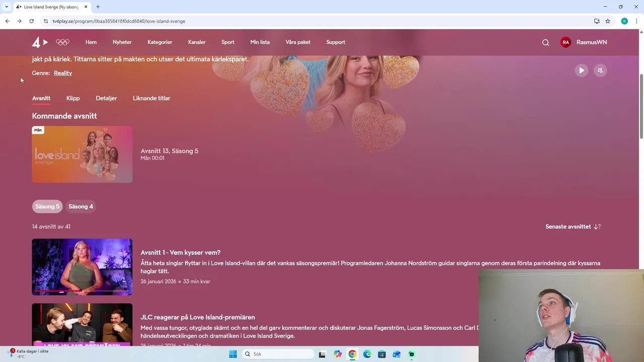Viewport: 644px width, 362px height.
Task: Click the Avsnitt 1 progress bar
Action: coord(82,291)
